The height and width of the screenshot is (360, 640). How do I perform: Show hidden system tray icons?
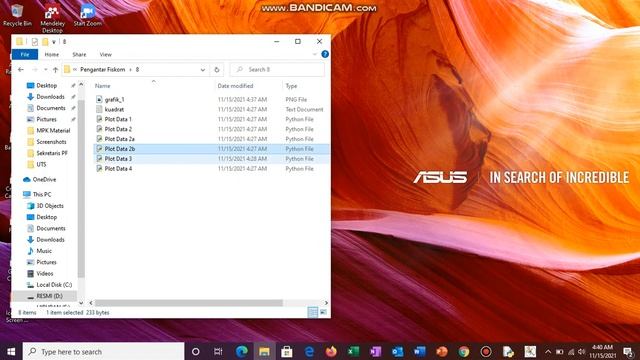(x=548, y=351)
